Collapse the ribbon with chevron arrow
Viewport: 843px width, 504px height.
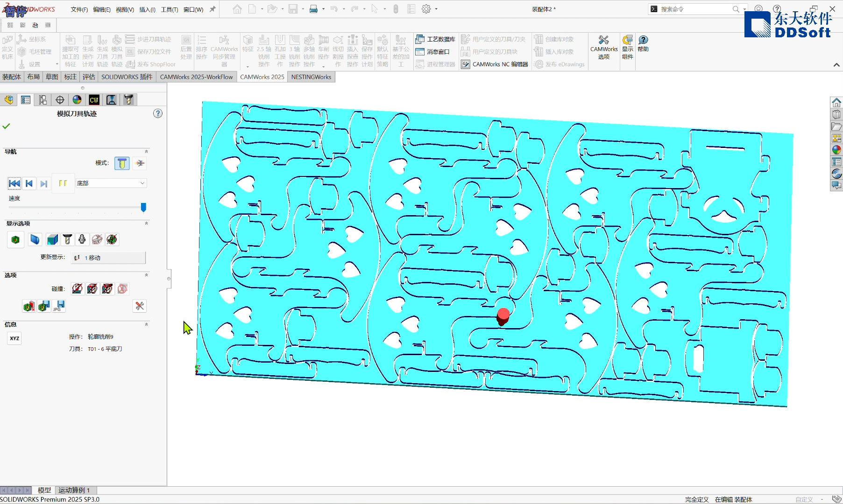(x=836, y=65)
